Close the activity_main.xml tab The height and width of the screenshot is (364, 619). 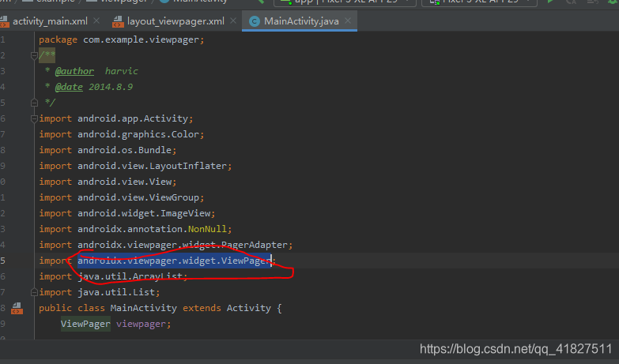pos(96,21)
